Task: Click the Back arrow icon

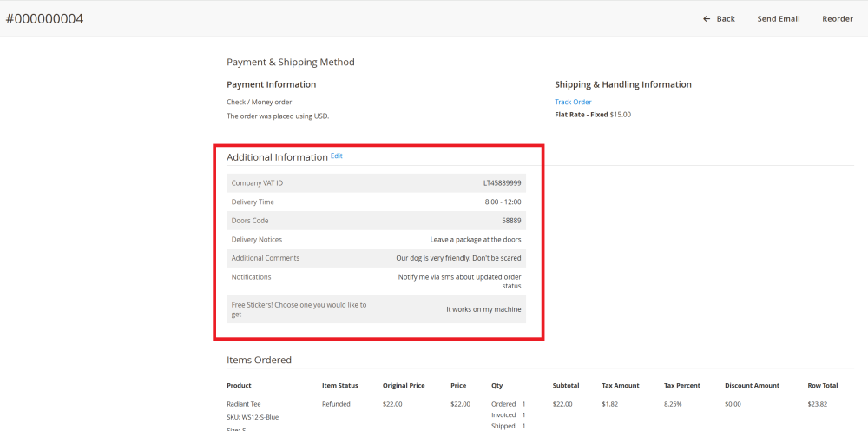Action: [x=707, y=19]
